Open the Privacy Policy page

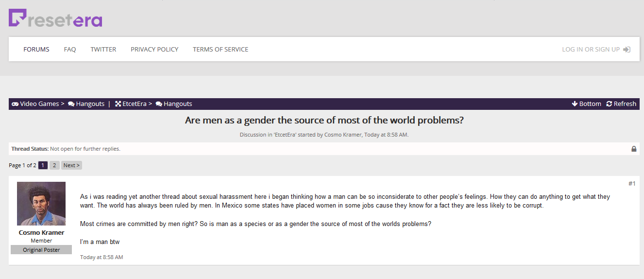[x=154, y=49]
